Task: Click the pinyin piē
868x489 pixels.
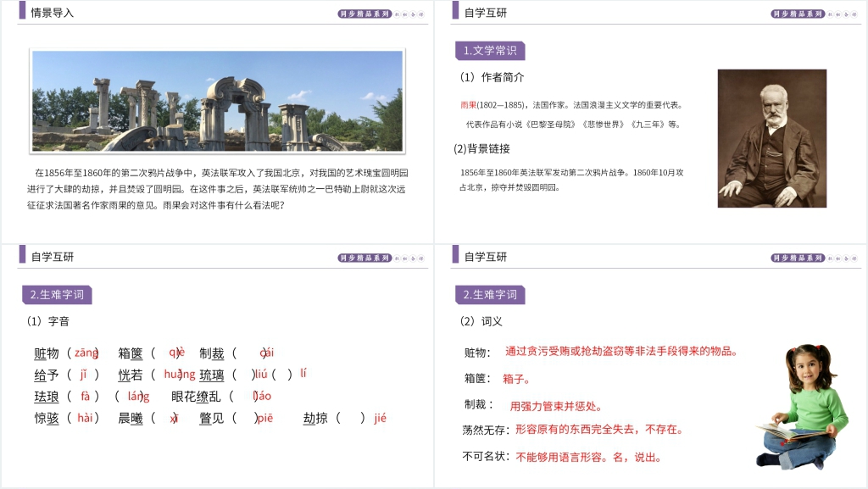Action: pos(265,418)
